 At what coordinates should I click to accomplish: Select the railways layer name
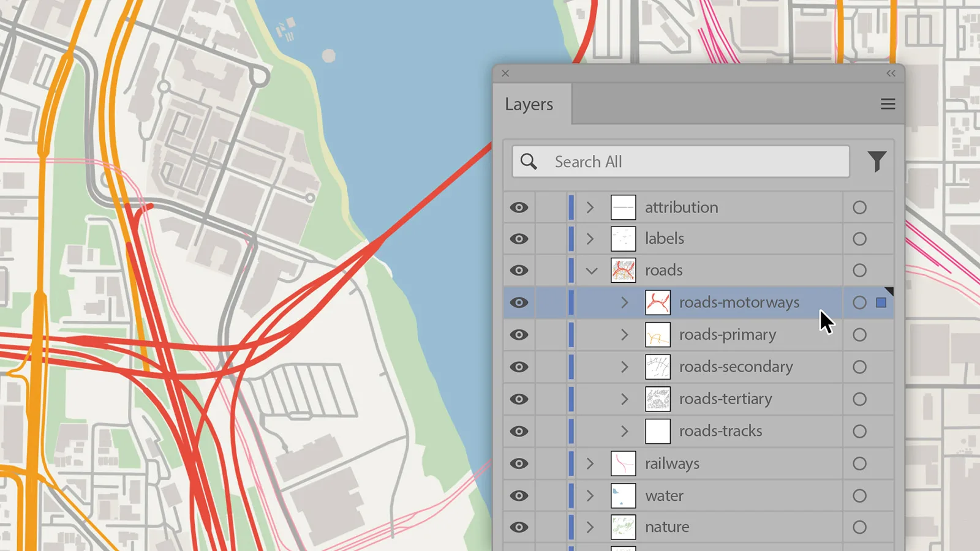tap(672, 464)
